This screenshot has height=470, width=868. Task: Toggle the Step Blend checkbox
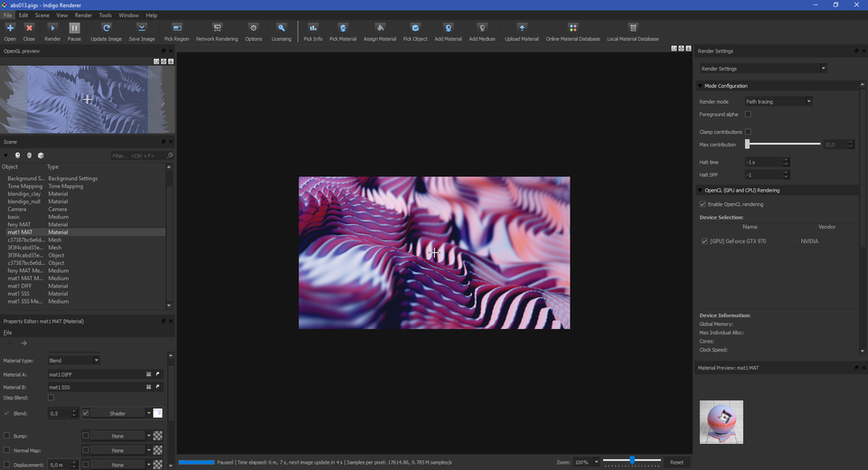[x=51, y=398]
